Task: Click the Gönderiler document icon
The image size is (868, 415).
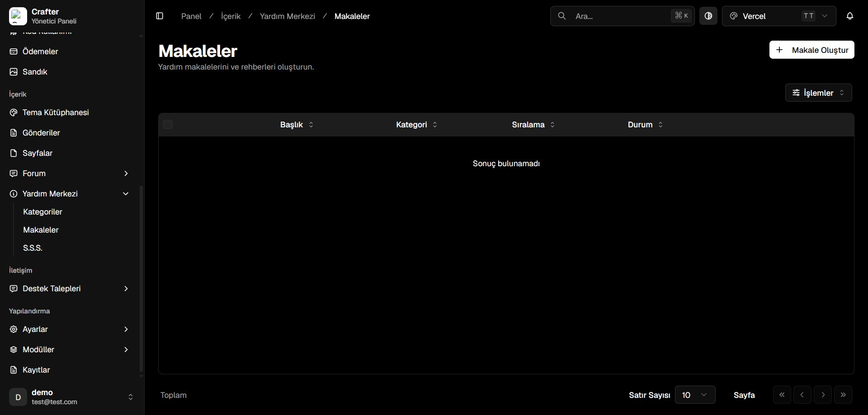Action: click(14, 133)
